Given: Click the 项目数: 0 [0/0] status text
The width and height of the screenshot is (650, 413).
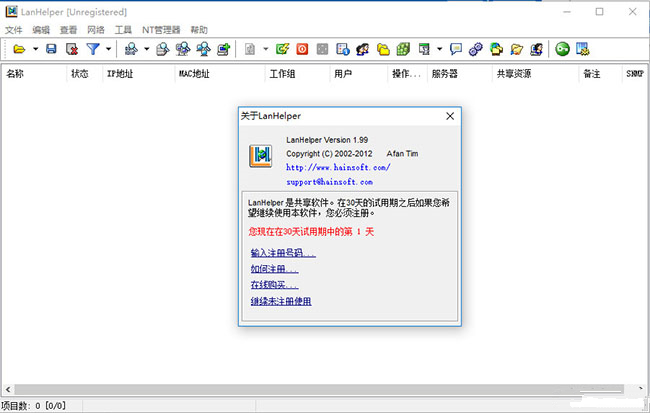Looking at the screenshot, I should (x=34, y=406).
